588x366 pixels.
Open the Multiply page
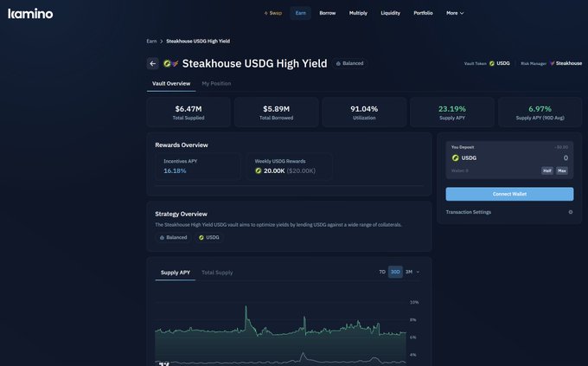point(358,13)
